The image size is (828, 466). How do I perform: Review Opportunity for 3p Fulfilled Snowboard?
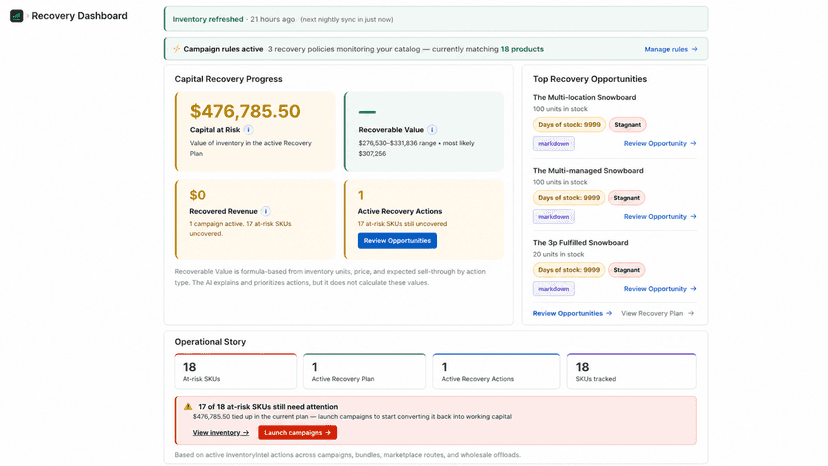[660, 288]
